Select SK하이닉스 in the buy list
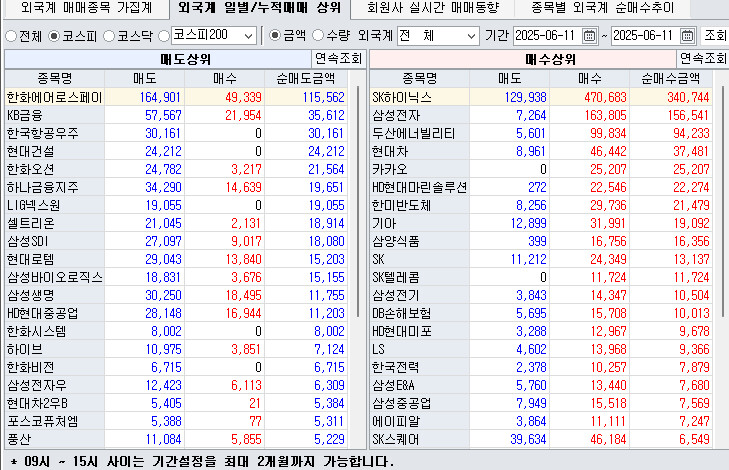This screenshot has height=470, width=729. [402, 97]
